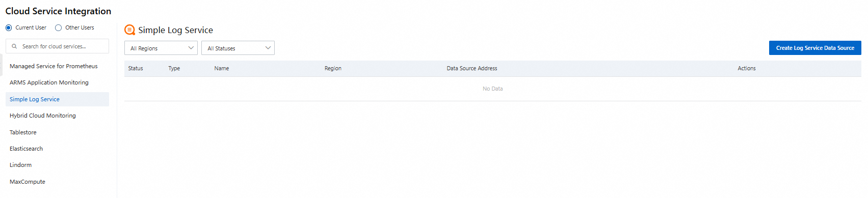Click the Status column header
Screen dimensions: 868x198
(136, 68)
